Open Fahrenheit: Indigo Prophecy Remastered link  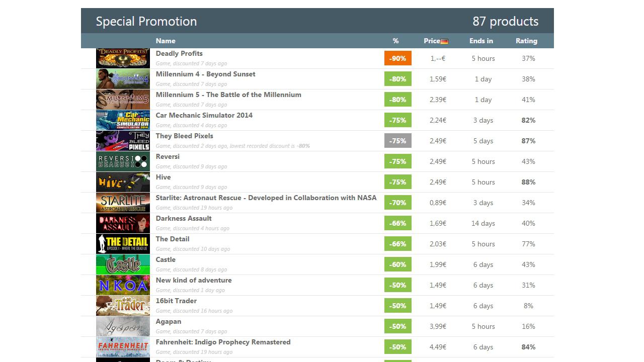(x=223, y=342)
